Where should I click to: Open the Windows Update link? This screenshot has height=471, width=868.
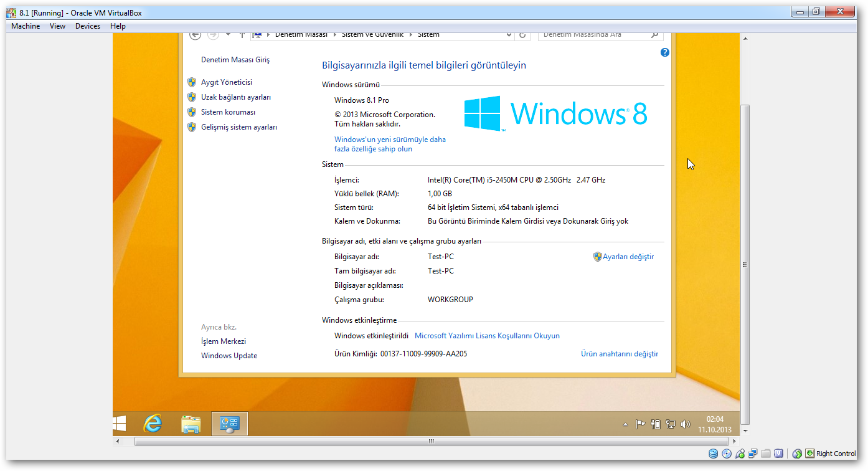(x=229, y=356)
